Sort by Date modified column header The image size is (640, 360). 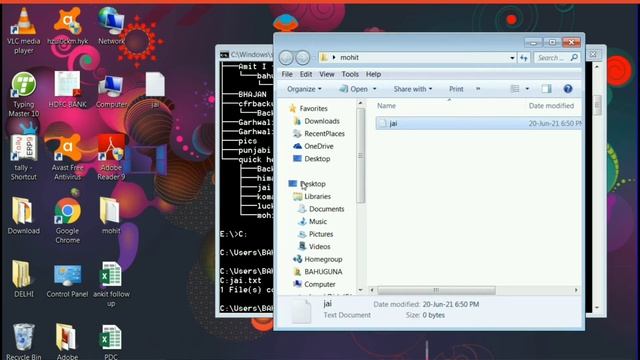551,106
